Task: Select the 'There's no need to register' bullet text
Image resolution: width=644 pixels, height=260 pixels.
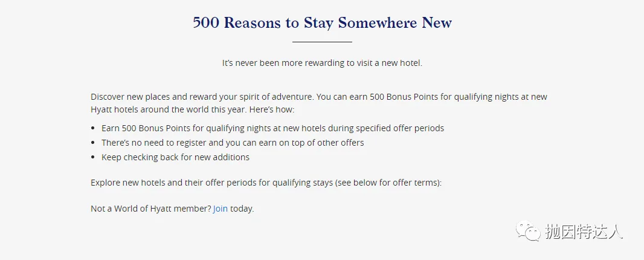Action: [233, 143]
